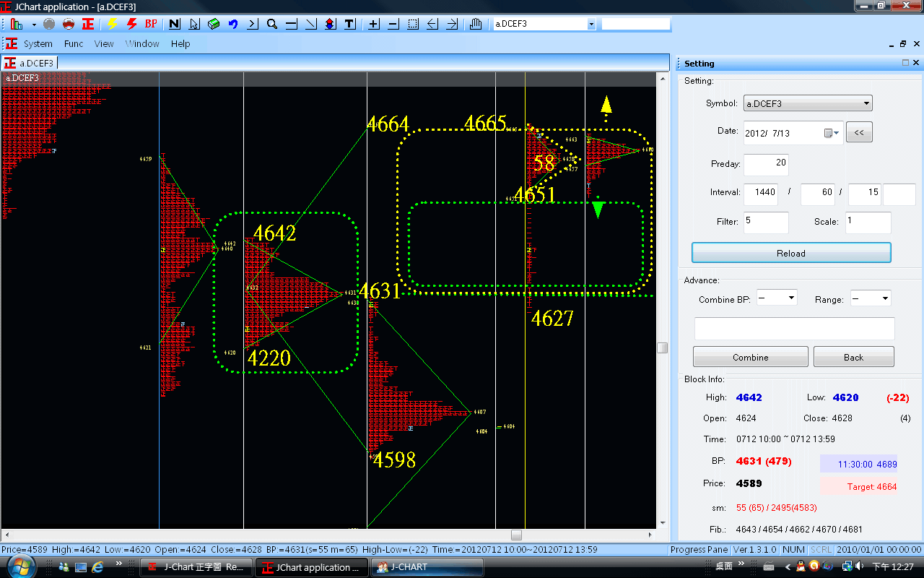
Task: Click the Preday input field
Action: tap(766, 163)
